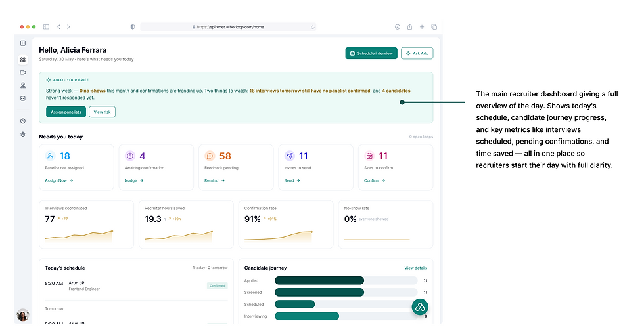Click View details in Candidate journey
The height and width of the screenshot is (336, 644).
[x=415, y=268]
